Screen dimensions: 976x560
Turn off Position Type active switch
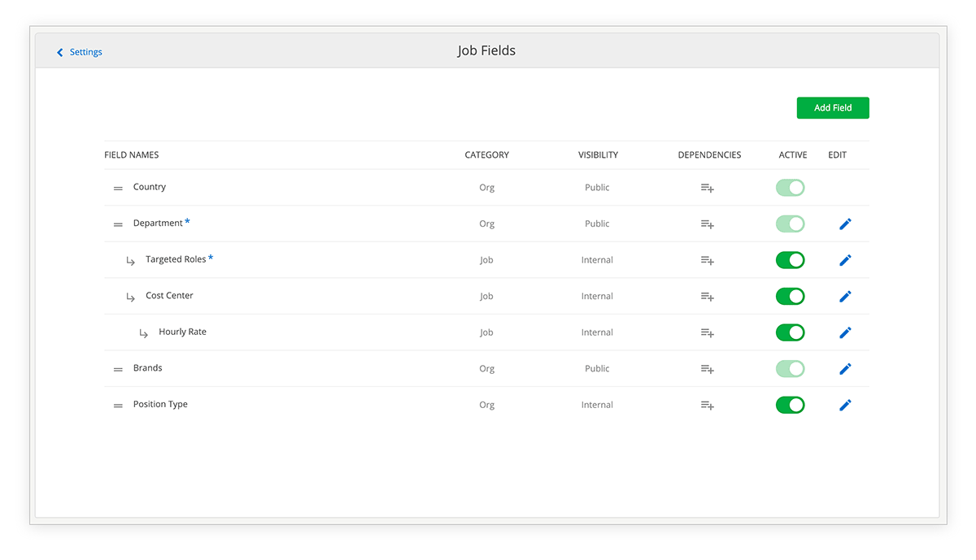click(790, 405)
